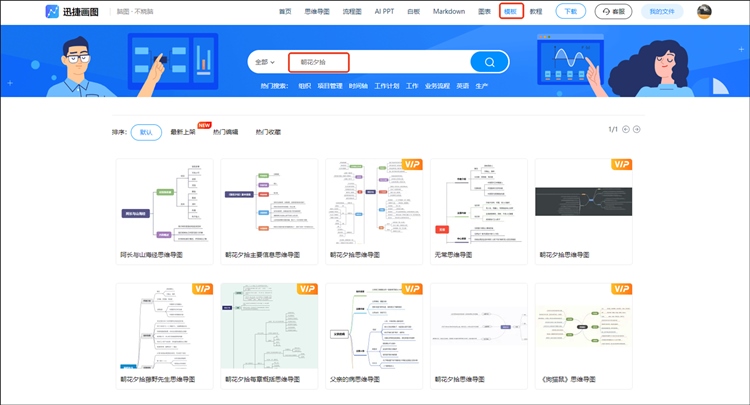This screenshot has width=750, height=405.
Task: Open 《狗猫鼠》思维导图 template thumbnail
Action: [x=584, y=326]
